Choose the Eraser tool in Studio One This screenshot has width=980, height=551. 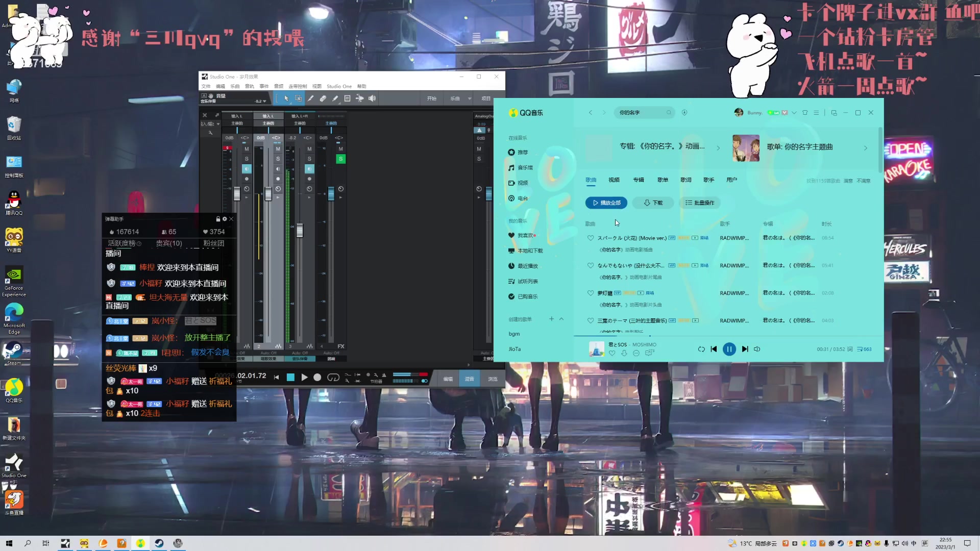coord(323,98)
